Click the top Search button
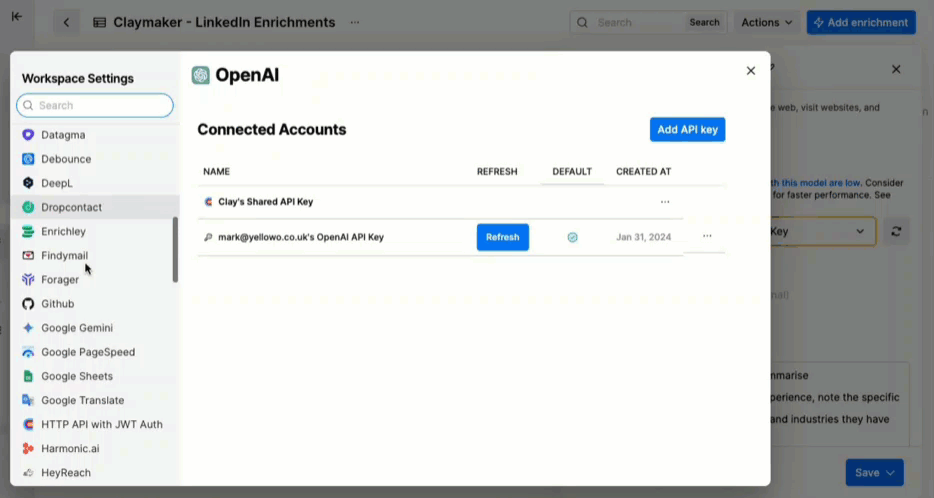This screenshot has width=934, height=498. pos(704,23)
